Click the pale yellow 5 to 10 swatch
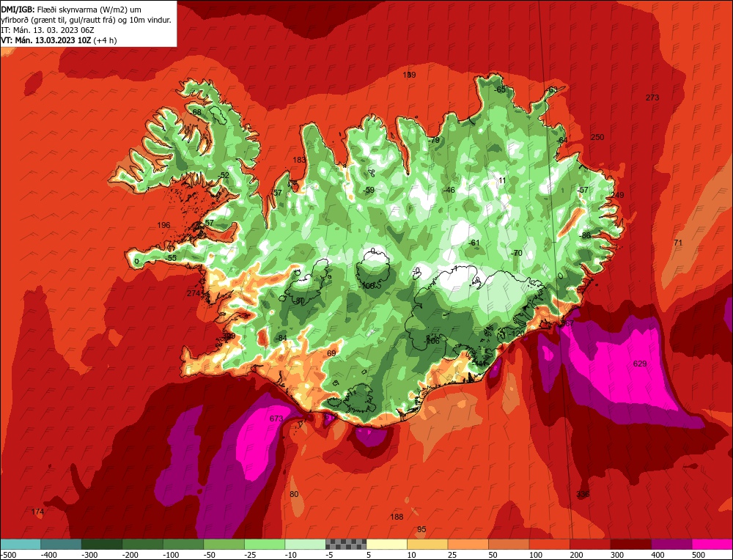733x560 pixels. click(386, 544)
